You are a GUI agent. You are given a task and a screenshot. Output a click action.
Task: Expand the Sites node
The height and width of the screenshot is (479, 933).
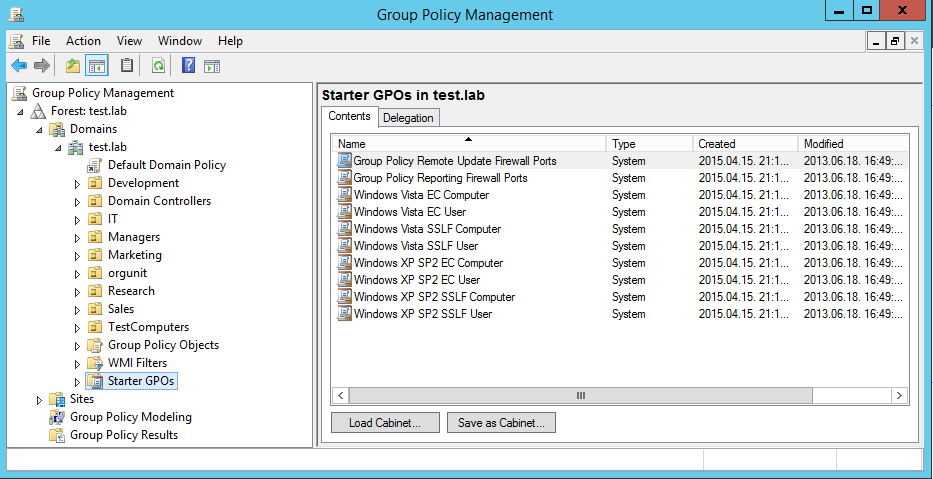coord(39,400)
